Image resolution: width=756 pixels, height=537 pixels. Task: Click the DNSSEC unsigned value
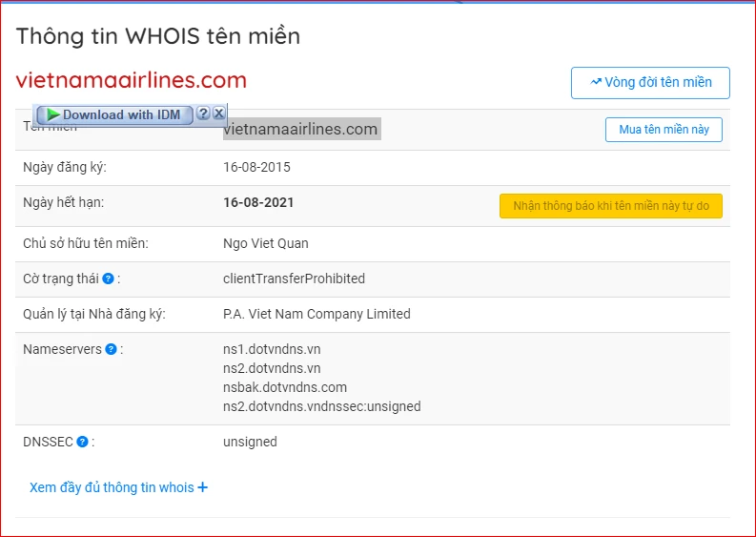[x=250, y=442]
